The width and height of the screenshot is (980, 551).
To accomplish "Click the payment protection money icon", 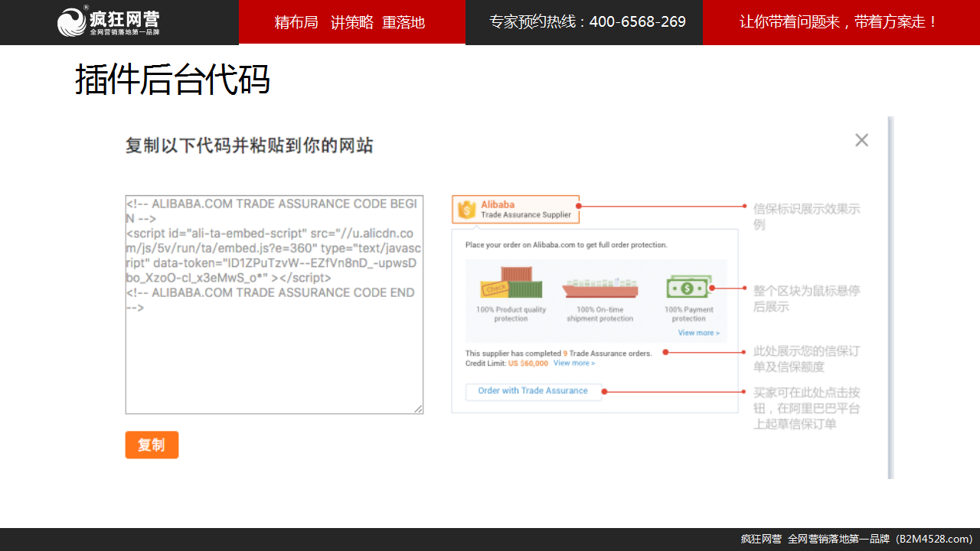I will [688, 287].
